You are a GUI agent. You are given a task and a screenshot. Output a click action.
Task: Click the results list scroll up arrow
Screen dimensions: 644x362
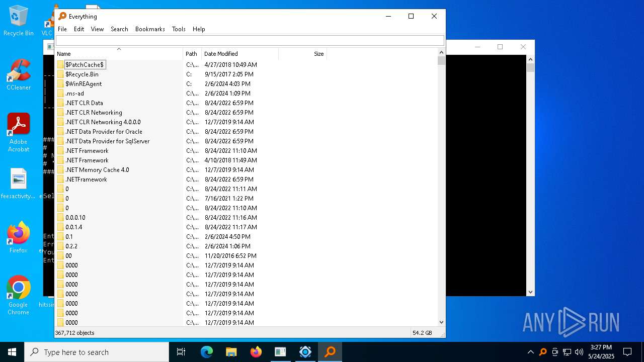point(441,52)
